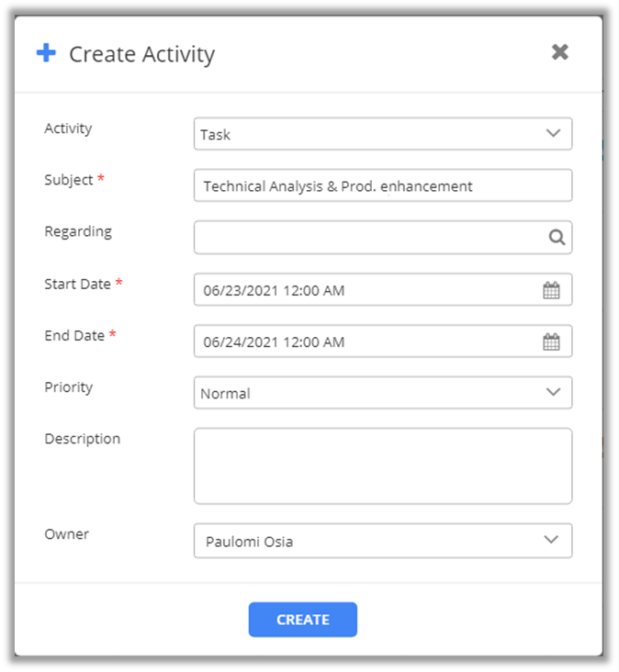
Task: Click the Start Date text field
Action: coord(367,290)
